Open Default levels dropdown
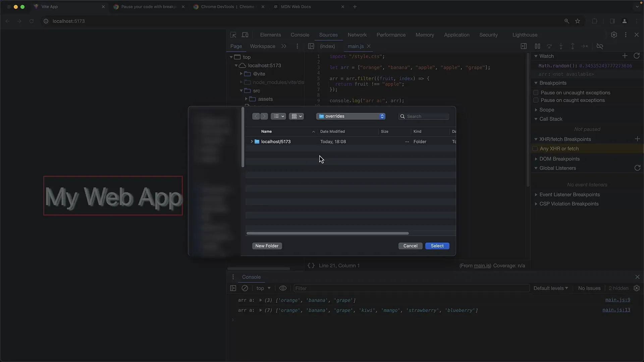The height and width of the screenshot is (362, 644). tap(551, 288)
